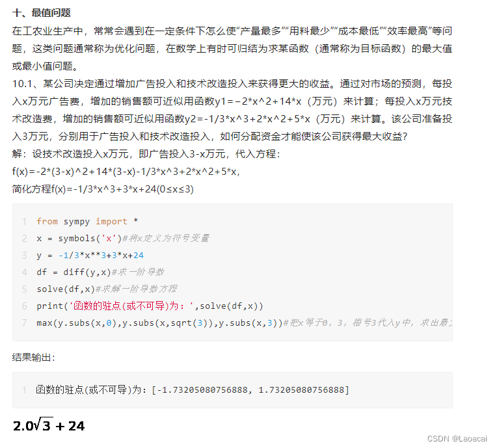Click the solve(df,x) code line
Screen dimensions: 497x448
pyautogui.click(x=107, y=289)
